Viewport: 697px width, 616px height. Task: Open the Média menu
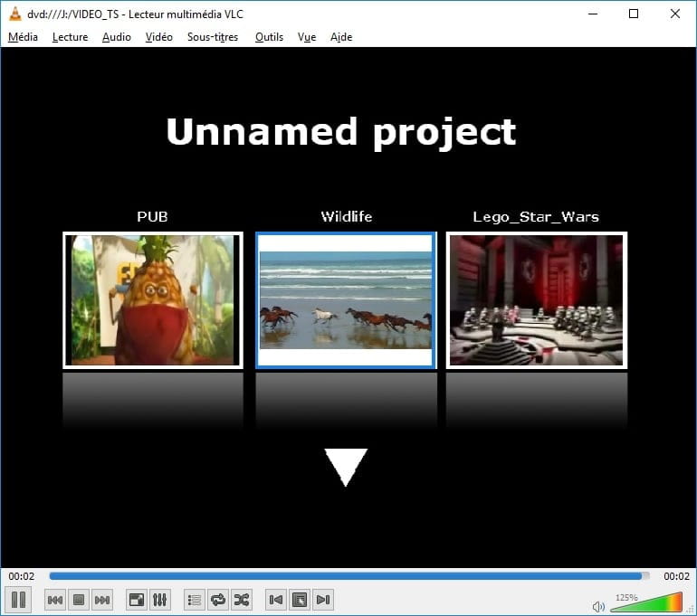point(23,37)
